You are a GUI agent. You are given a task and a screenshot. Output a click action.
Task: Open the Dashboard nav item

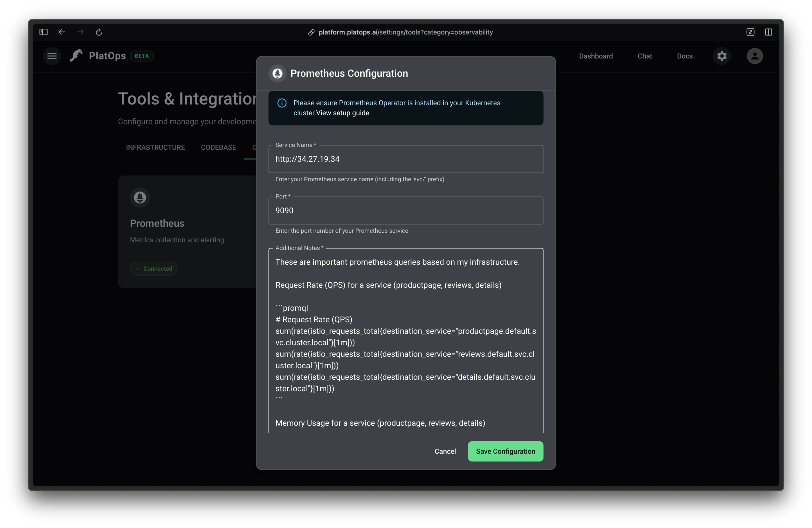[x=596, y=56]
